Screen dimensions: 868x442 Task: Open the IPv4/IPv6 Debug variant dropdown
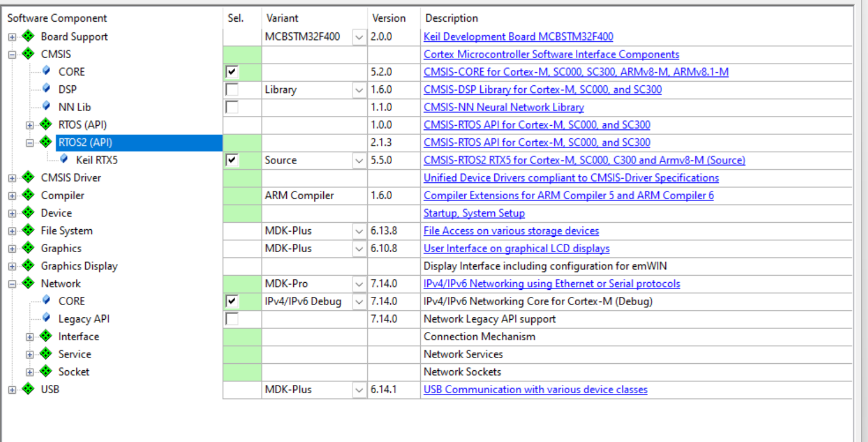[x=359, y=302]
